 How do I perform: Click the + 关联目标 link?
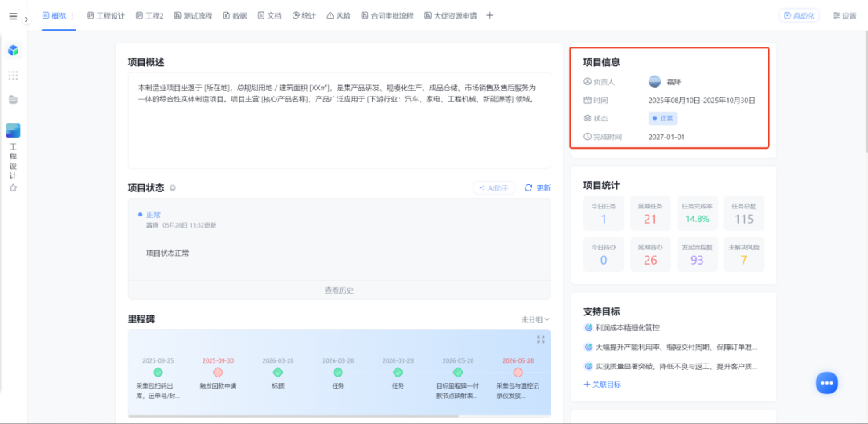(602, 384)
